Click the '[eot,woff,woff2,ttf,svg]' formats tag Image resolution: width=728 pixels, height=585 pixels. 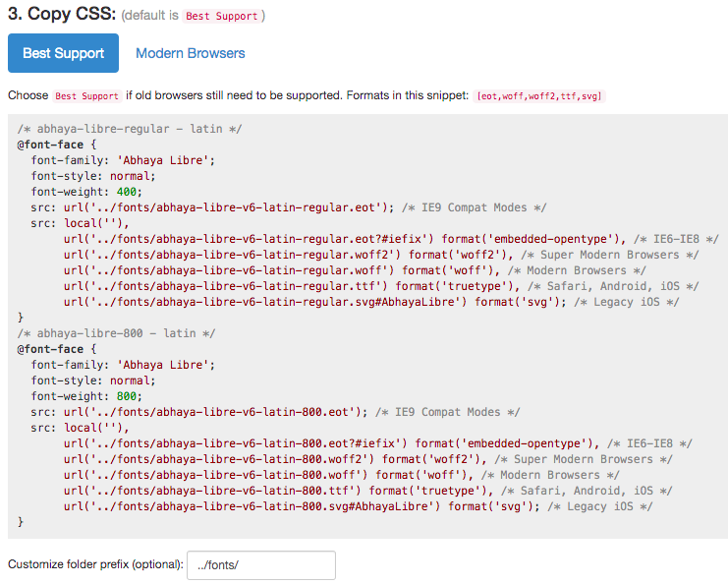point(539,96)
